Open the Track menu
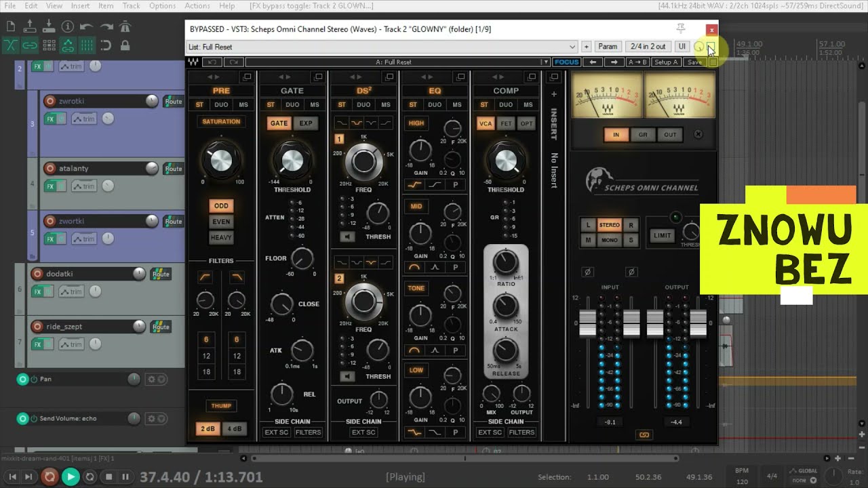Viewport: 868px width, 488px height. (x=131, y=5)
